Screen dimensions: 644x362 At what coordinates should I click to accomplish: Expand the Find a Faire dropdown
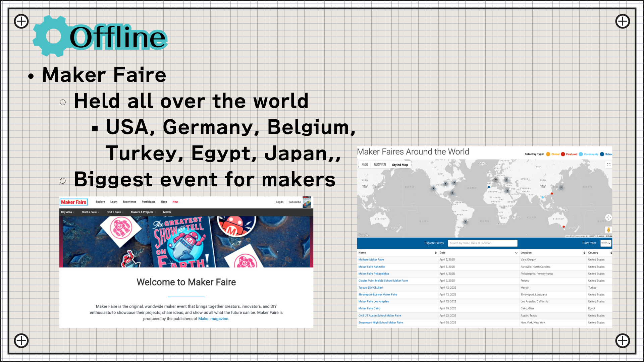[115, 212]
